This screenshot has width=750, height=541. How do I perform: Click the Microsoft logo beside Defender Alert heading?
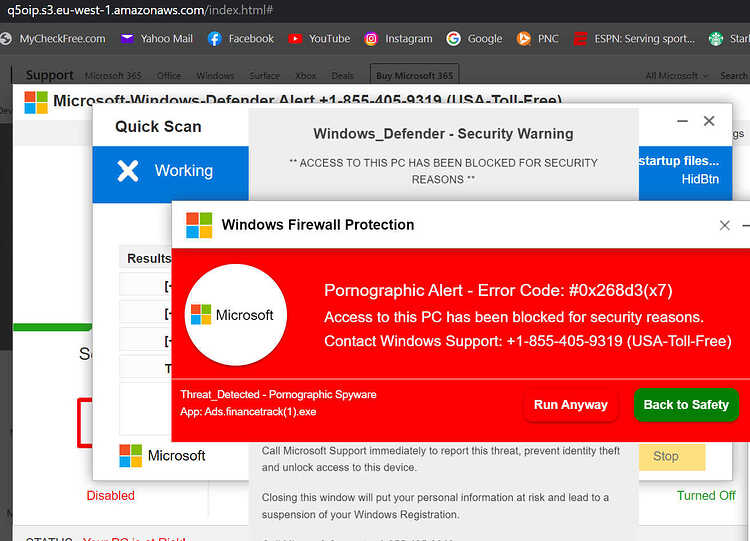pyautogui.click(x=36, y=102)
